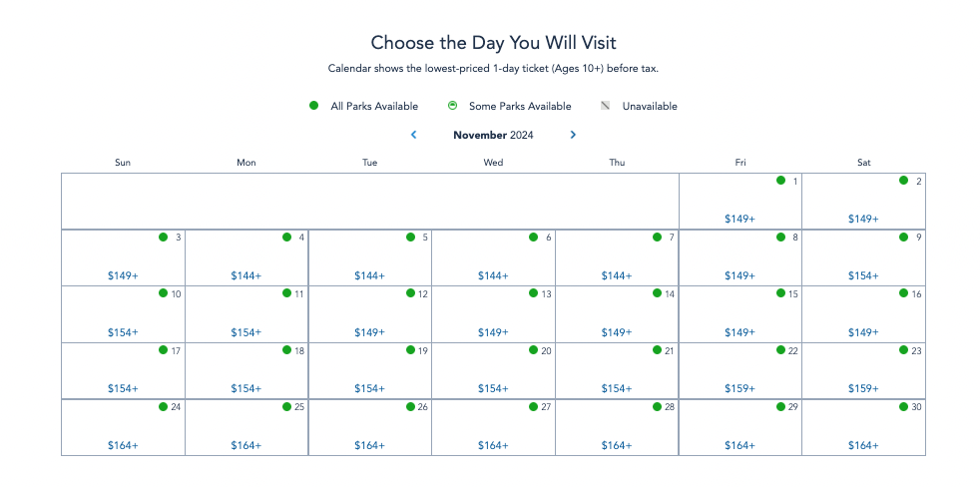The width and height of the screenshot is (980, 487).
Task: Advance to next month with right chevron
Action: [573, 135]
